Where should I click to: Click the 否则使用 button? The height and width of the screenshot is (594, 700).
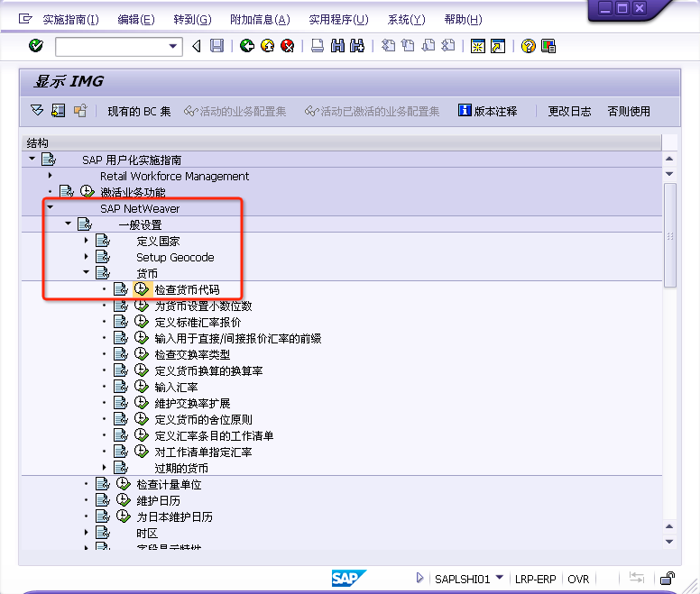[x=629, y=111]
